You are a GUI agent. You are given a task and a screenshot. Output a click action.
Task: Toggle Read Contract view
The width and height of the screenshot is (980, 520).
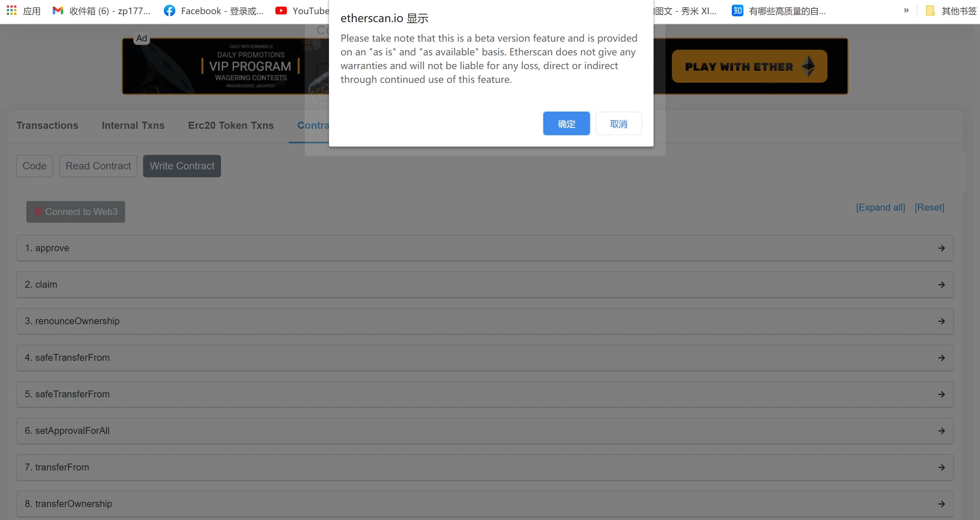pyautogui.click(x=97, y=166)
